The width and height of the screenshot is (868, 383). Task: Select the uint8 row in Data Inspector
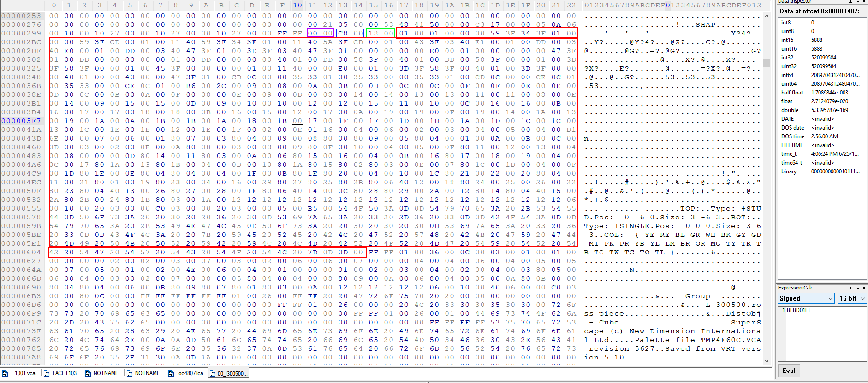(822, 31)
